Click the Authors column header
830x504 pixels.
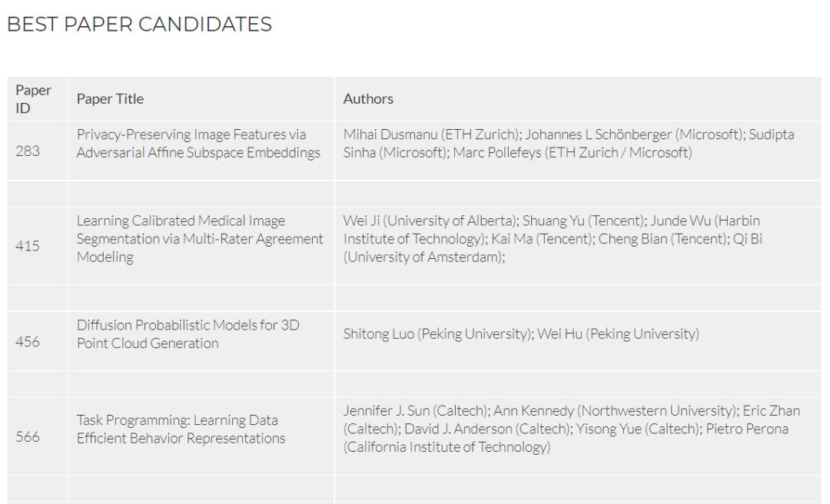pyautogui.click(x=578, y=99)
